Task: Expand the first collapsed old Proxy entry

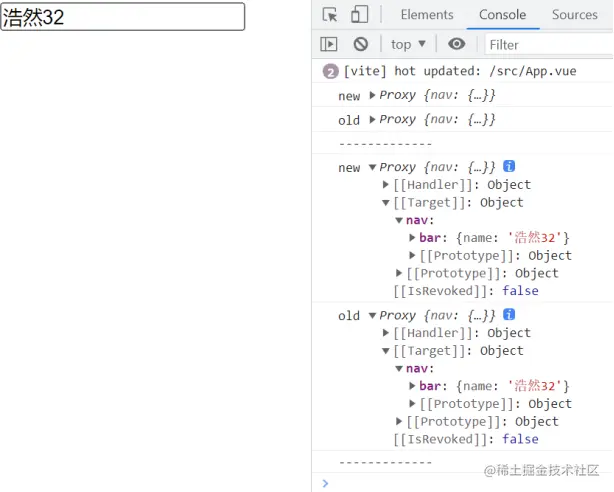Action: click(x=372, y=119)
